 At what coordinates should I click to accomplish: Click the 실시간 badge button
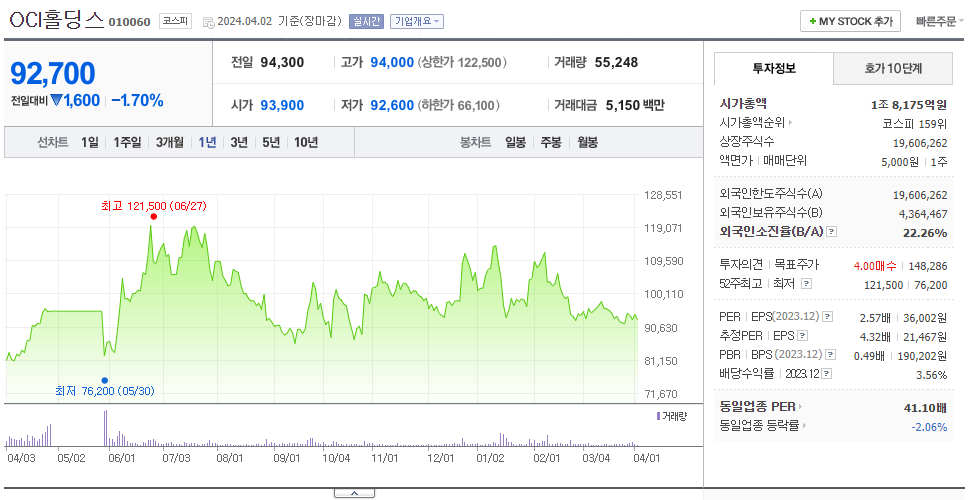pyautogui.click(x=366, y=22)
